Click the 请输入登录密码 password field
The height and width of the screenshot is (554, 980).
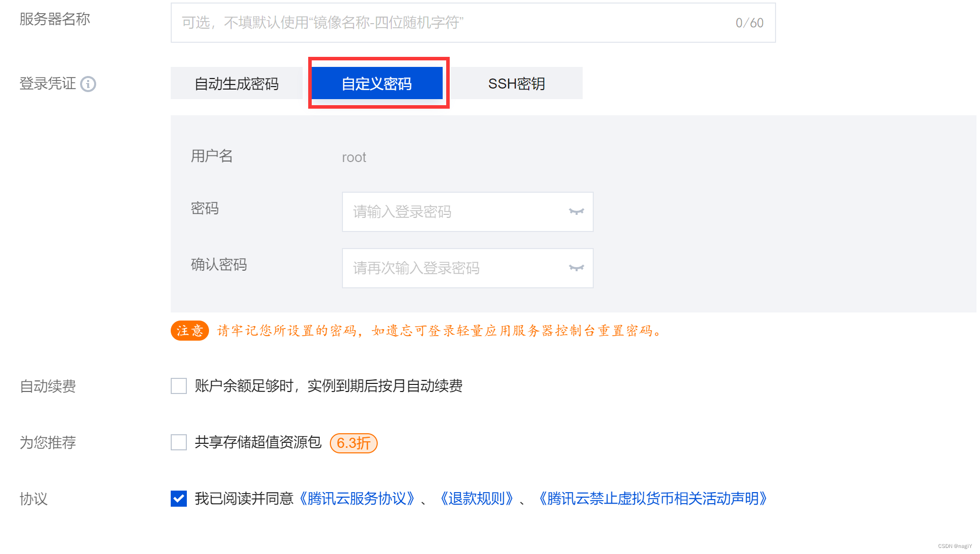[x=468, y=212]
